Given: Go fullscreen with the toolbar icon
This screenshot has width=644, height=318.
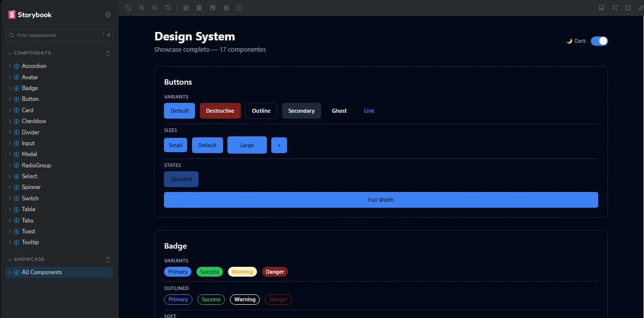Looking at the screenshot, I should click(614, 8).
